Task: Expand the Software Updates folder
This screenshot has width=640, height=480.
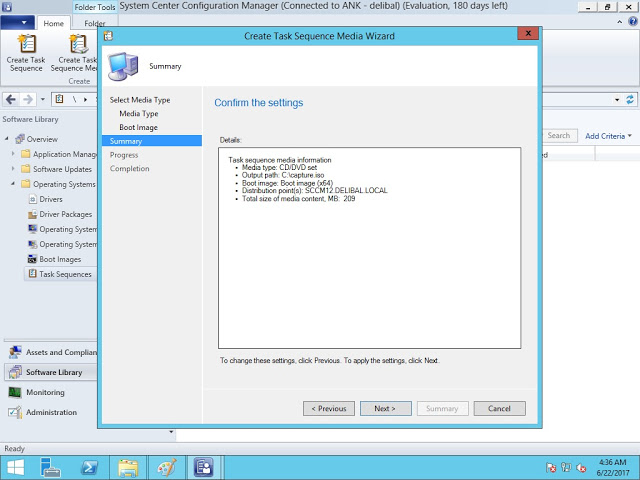Action: pyautogui.click(x=13, y=169)
